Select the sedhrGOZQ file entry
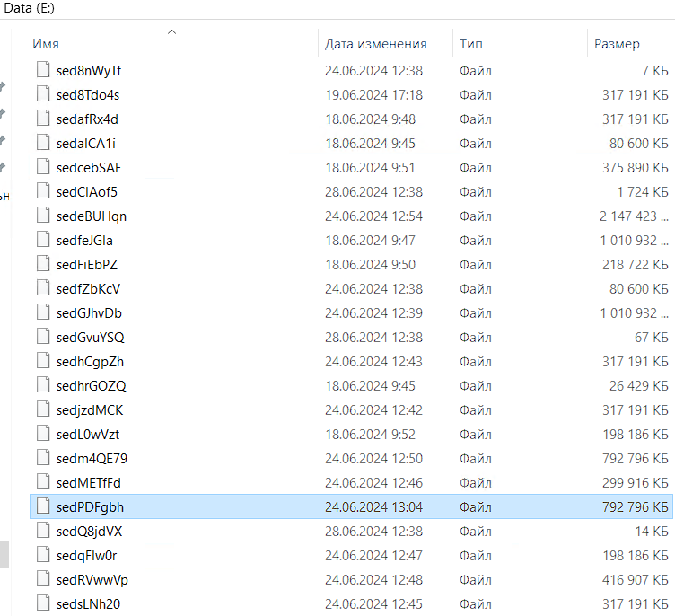This screenshot has width=675, height=616. 91,385
